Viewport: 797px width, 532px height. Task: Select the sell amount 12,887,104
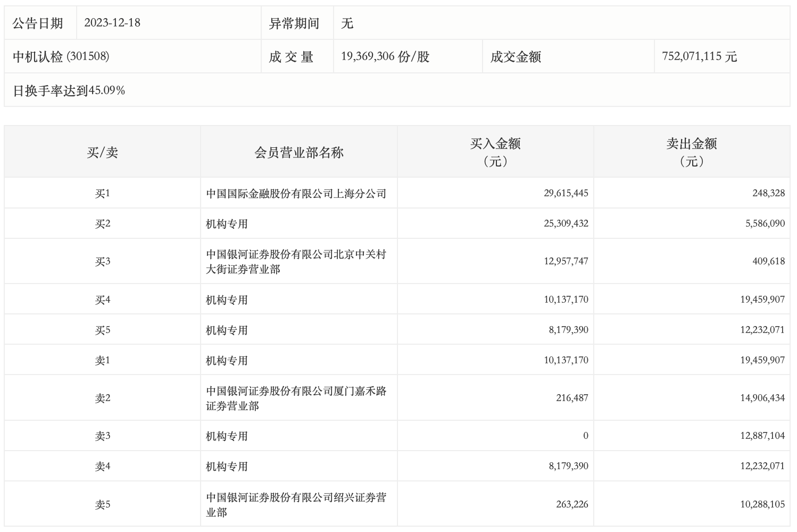762,436
